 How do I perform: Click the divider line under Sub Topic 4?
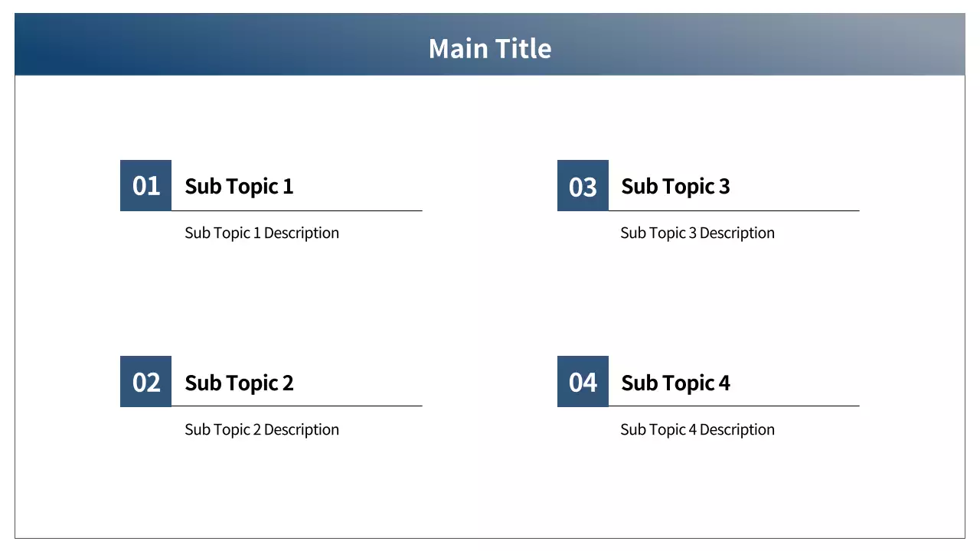781,406
